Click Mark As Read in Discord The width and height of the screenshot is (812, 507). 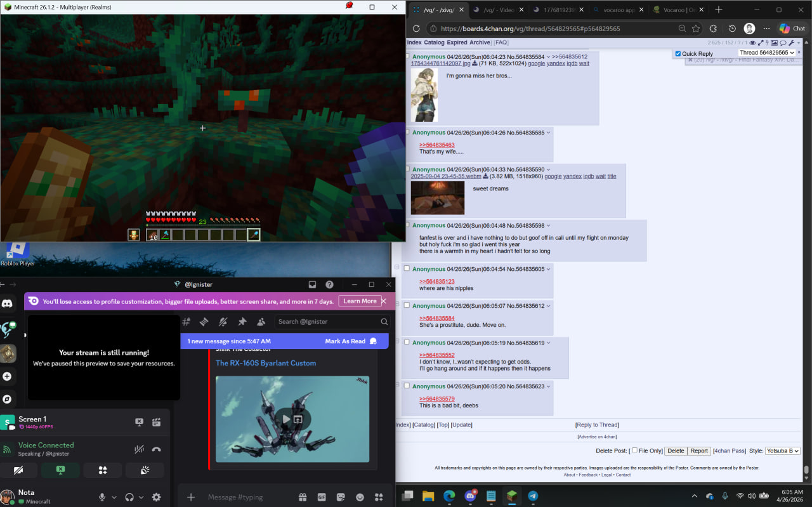pos(351,341)
